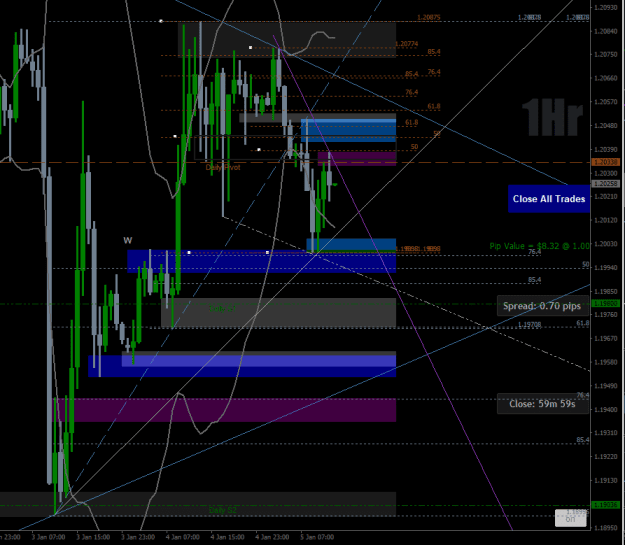Click the green 1.19036 price tag
Image resolution: width=625 pixels, height=545 pixels.
coord(606,505)
